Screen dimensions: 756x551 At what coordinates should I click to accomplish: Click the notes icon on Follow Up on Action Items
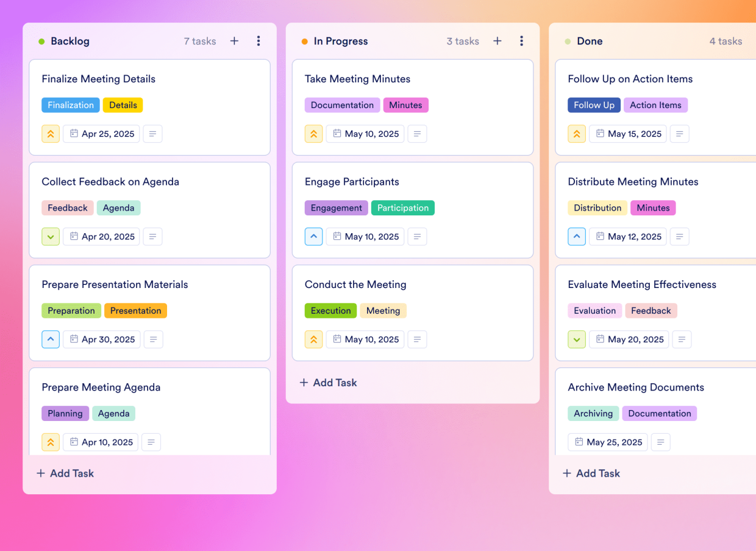click(x=679, y=134)
